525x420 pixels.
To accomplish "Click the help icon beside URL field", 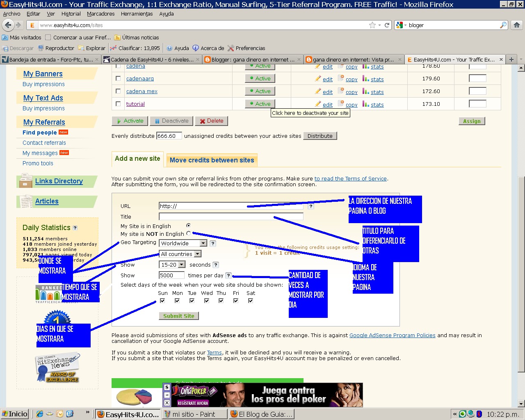I will tap(311, 206).
